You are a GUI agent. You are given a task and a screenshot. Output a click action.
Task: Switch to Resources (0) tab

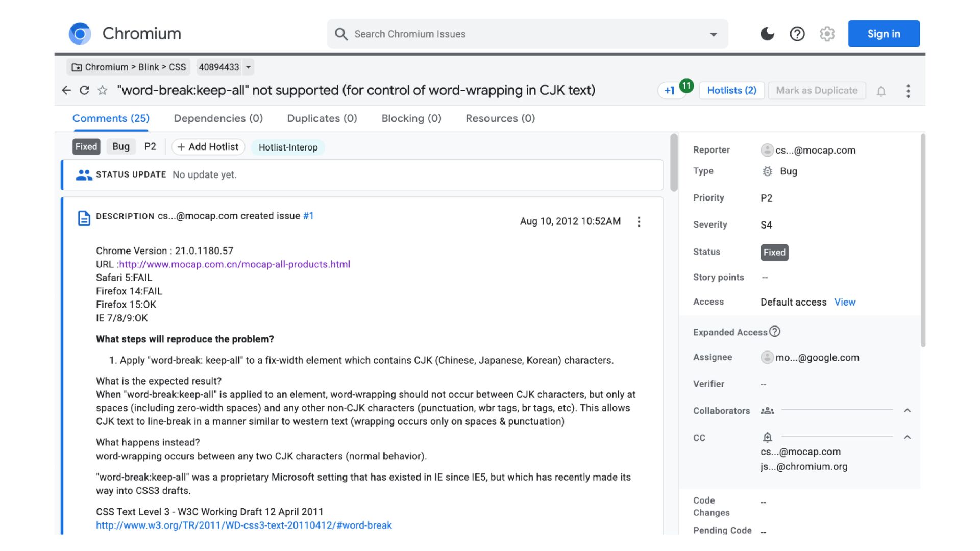500,118
